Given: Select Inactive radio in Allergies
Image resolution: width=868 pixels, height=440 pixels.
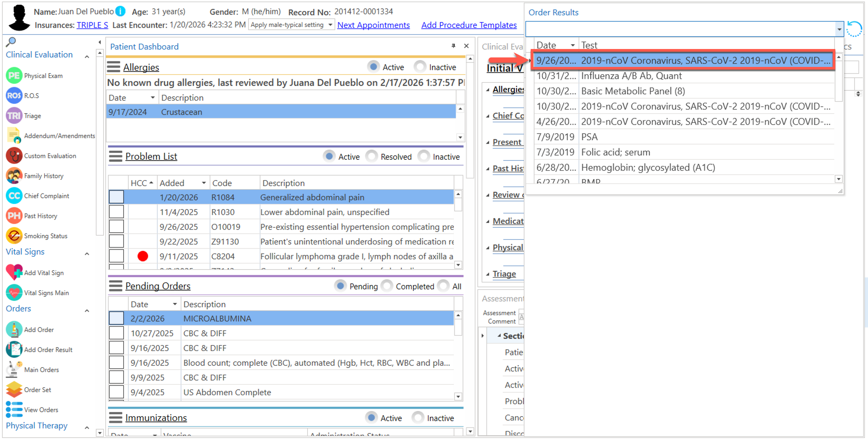Looking at the screenshot, I should click(x=420, y=67).
